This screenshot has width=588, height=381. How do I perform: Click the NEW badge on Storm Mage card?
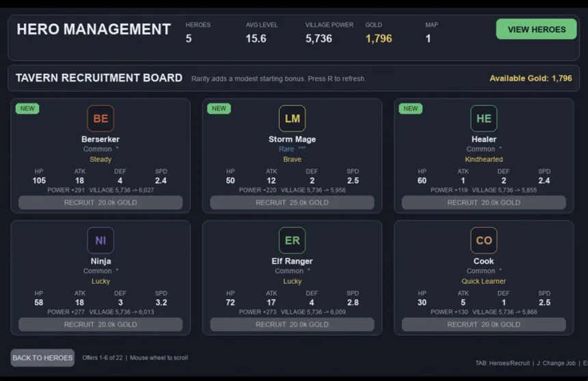click(x=219, y=108)
